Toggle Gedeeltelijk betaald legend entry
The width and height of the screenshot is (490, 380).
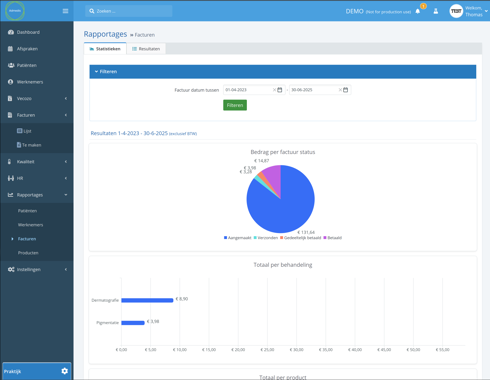point(301,238)
